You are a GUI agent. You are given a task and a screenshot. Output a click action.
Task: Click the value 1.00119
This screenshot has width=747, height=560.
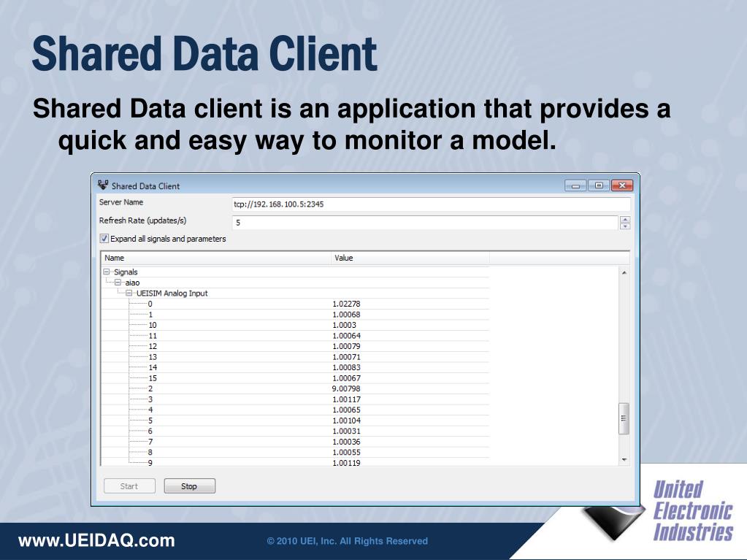coord(346,462)
